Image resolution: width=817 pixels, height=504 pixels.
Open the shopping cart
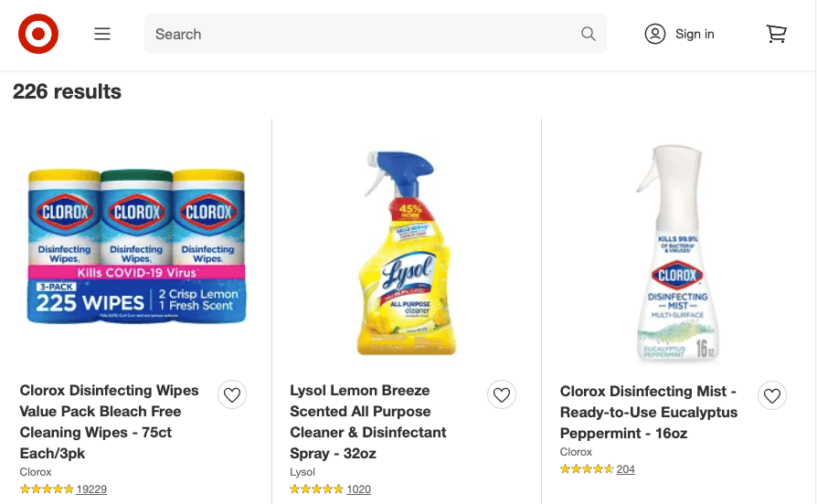(776, 35)
